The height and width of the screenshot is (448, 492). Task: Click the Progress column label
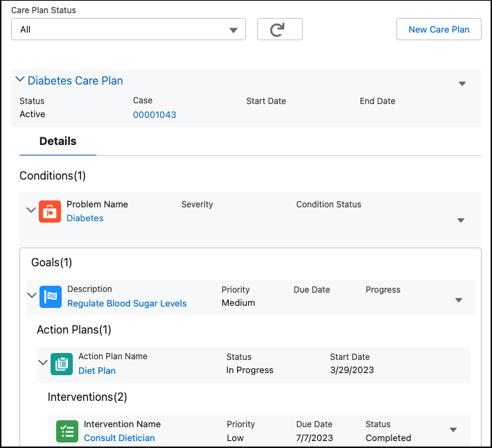pos(383,289)
